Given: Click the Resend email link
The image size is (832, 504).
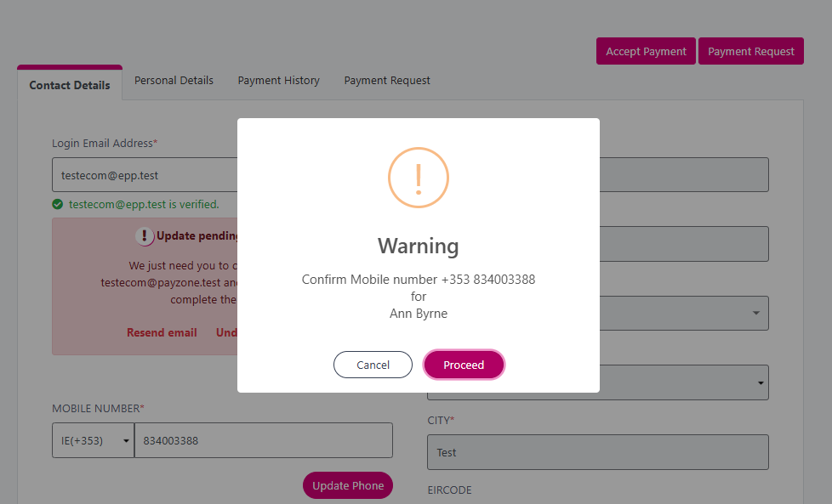Looking at the screenshot, I should point(162,333).
